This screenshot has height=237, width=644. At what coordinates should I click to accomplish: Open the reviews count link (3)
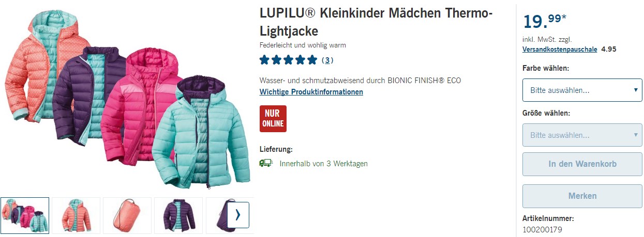point(327,60)
